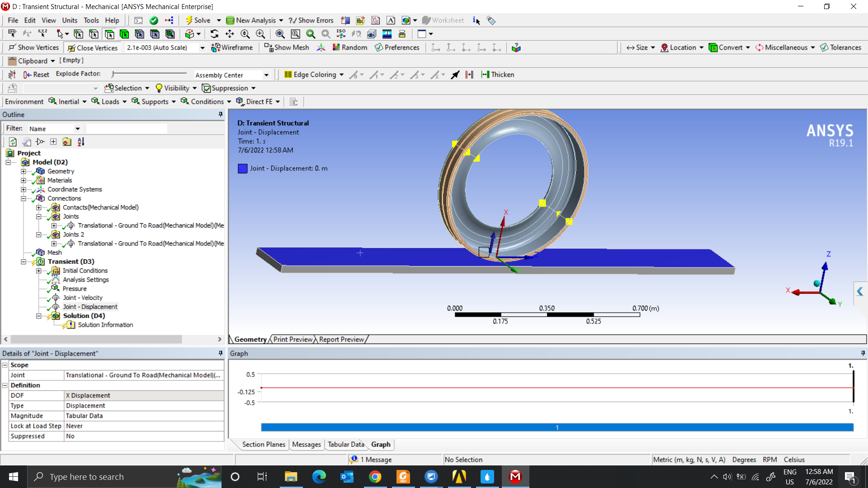The image size is (868, 488).
Task: Switch to the Tabular Data tab
Action: pos(345,445)
